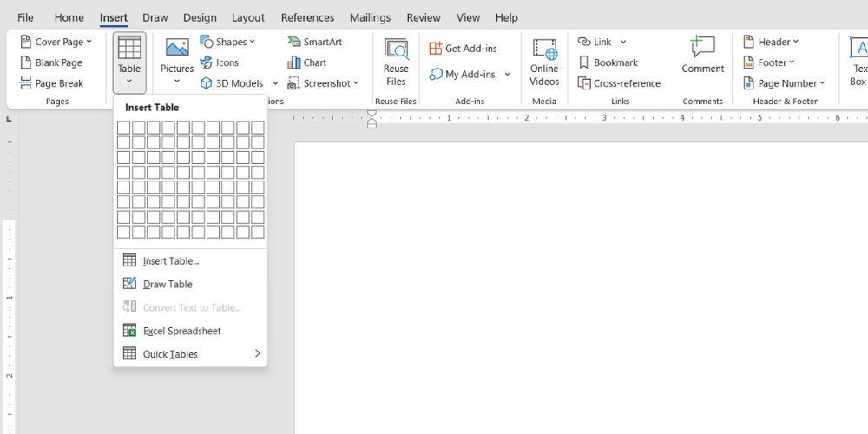The height and width of the screenshot is (434, 868).
Task: Expand the Table dropdown chevron
Action: tap(129, 82)
